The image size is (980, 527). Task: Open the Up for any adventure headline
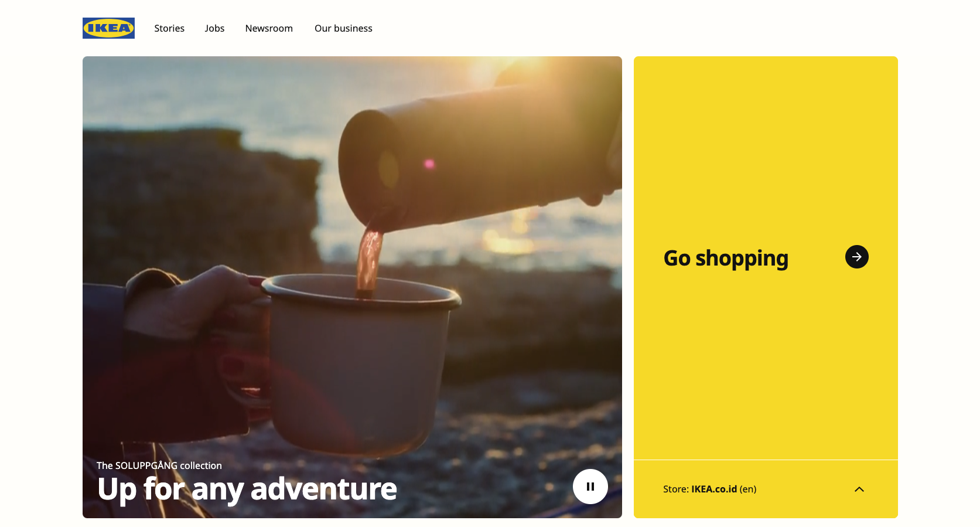tap(247, 489)
